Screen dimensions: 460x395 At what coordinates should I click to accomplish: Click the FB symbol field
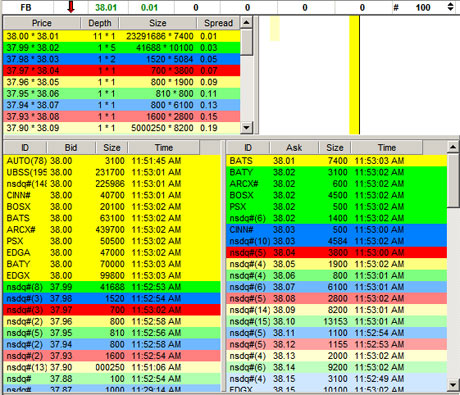pos(26,7)
